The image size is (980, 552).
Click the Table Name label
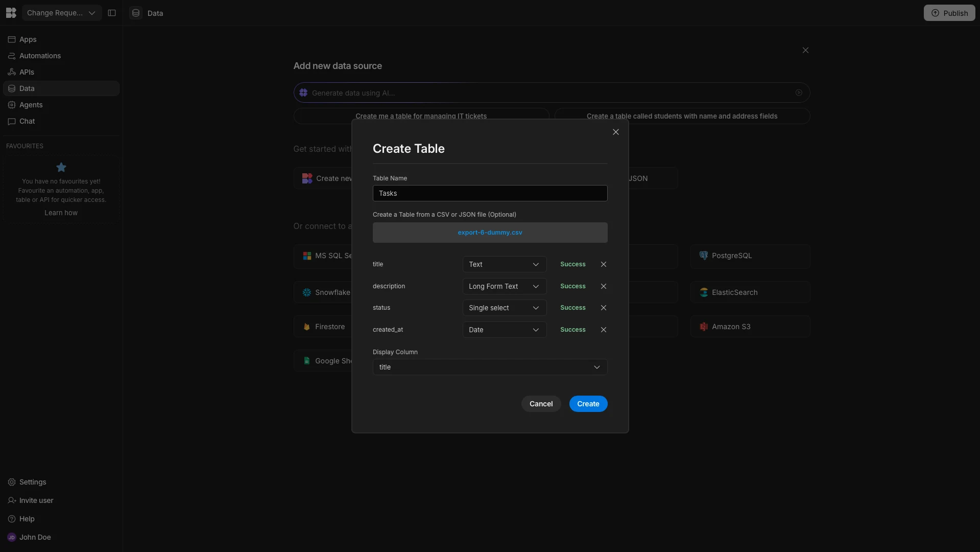390,178
